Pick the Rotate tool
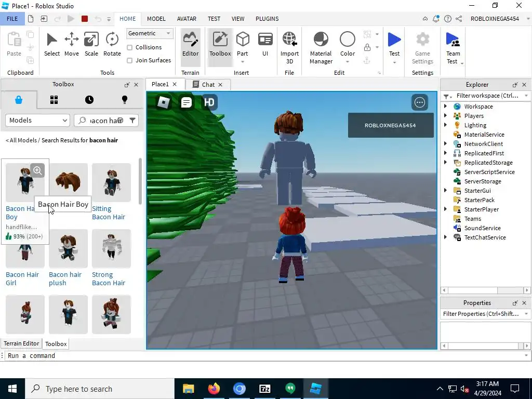 tap(112, 45)
